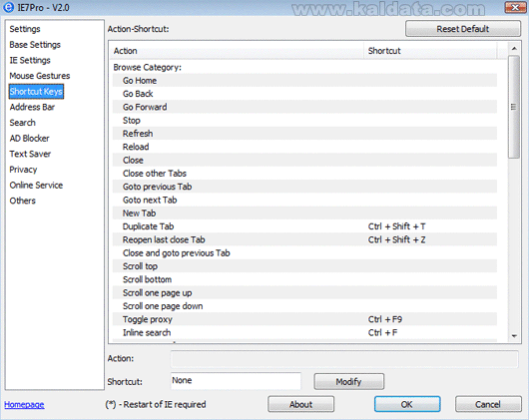Select IE Settings in the sidebar

(30, 60)
